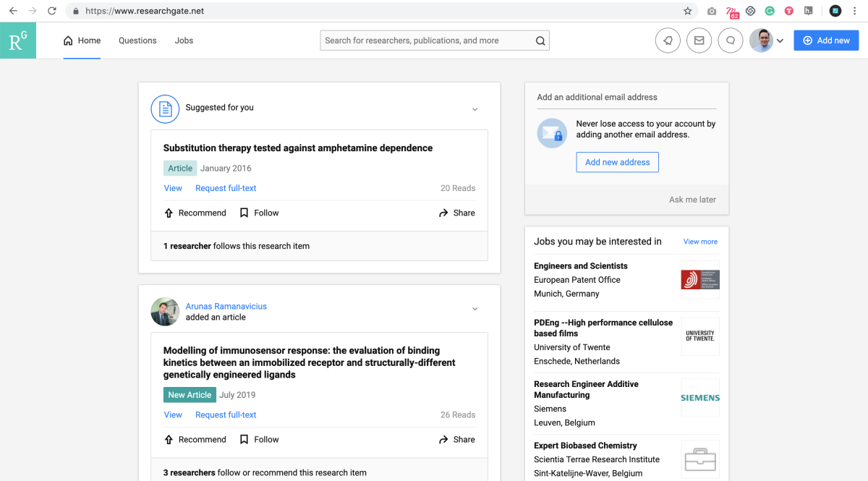The image size is (868, 481).
Task: Follow the substitution therapy article
Action: [x=259, y=213]
